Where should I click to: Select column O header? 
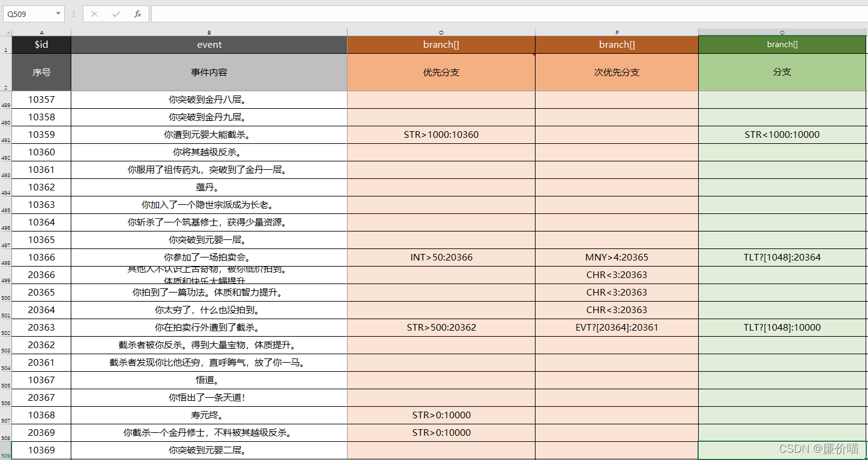[x=441, y=32]
